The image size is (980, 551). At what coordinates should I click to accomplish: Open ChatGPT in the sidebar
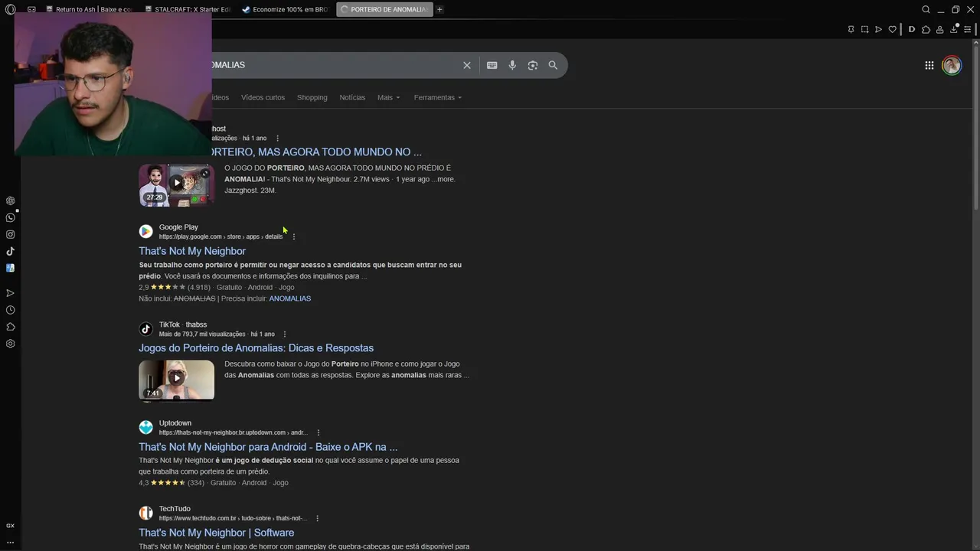(x=10, y=201)
